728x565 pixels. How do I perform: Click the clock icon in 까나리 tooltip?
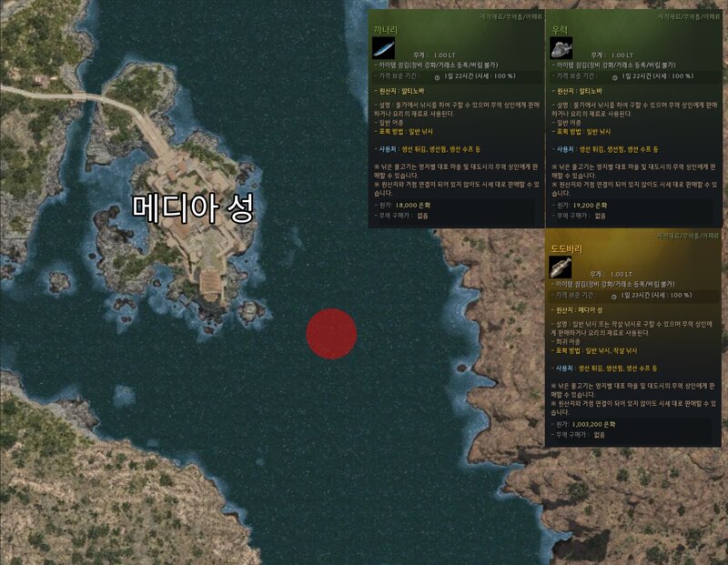tap(437, 77)
